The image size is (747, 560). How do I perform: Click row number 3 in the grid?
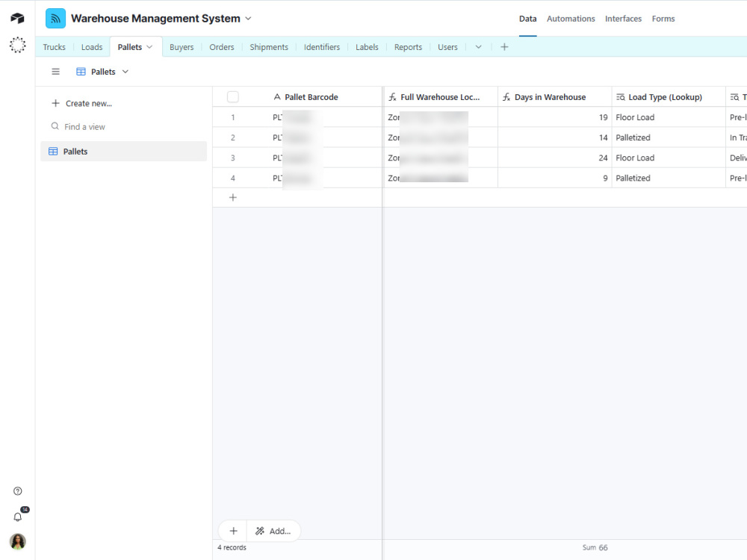click(x=233, y=158)
